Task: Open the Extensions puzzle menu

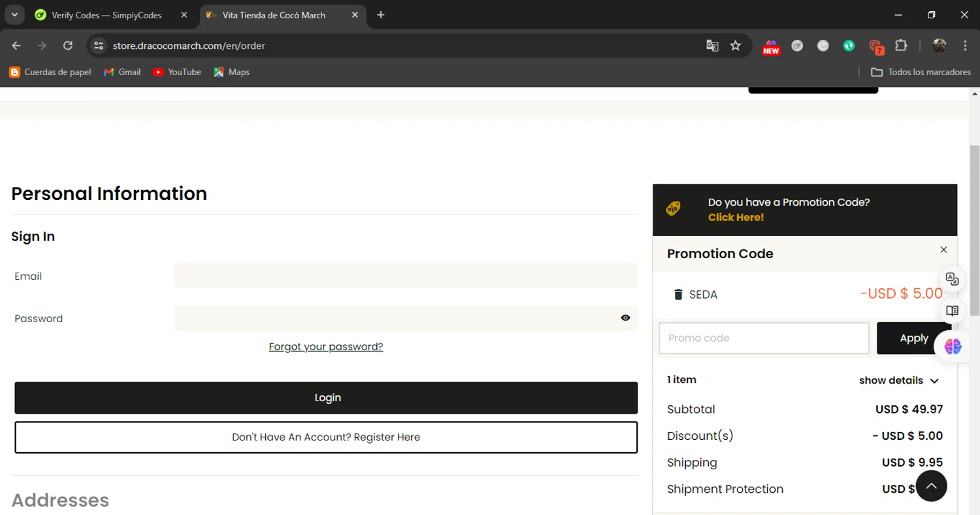Action: pos(901,46)
